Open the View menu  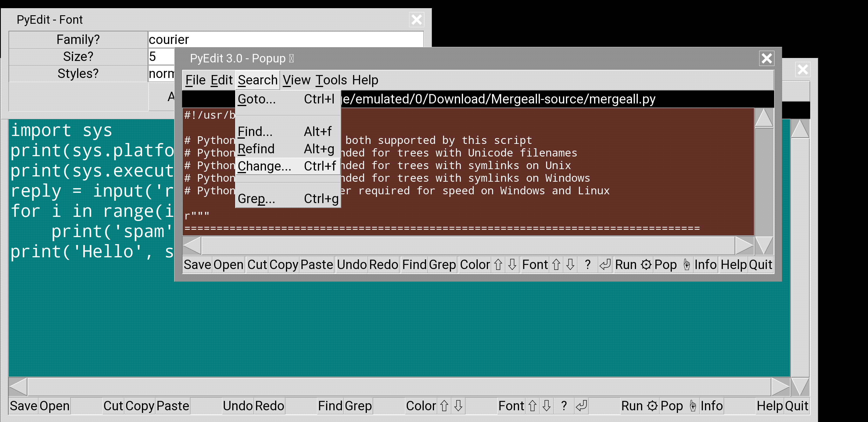(296, 80)
